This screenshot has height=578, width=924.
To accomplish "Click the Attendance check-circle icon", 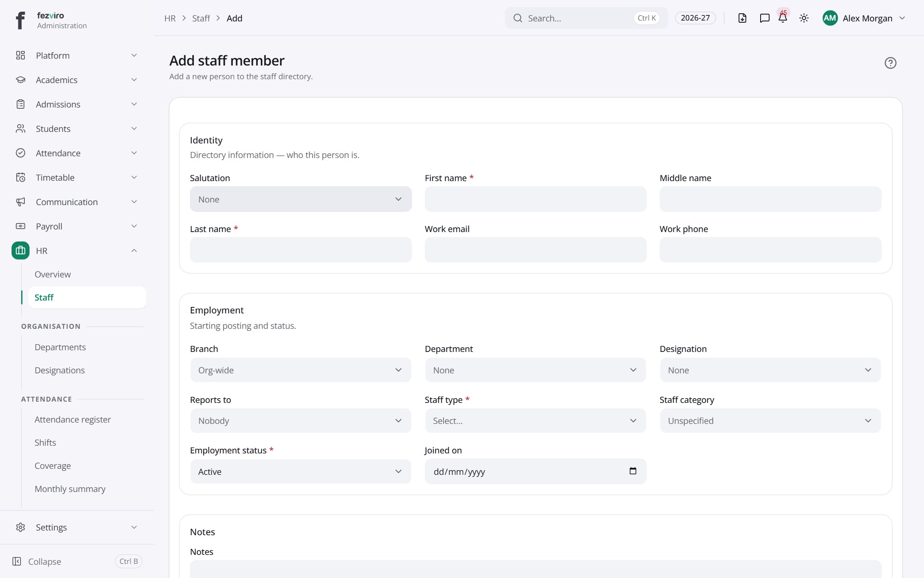I will coord(21,153).
